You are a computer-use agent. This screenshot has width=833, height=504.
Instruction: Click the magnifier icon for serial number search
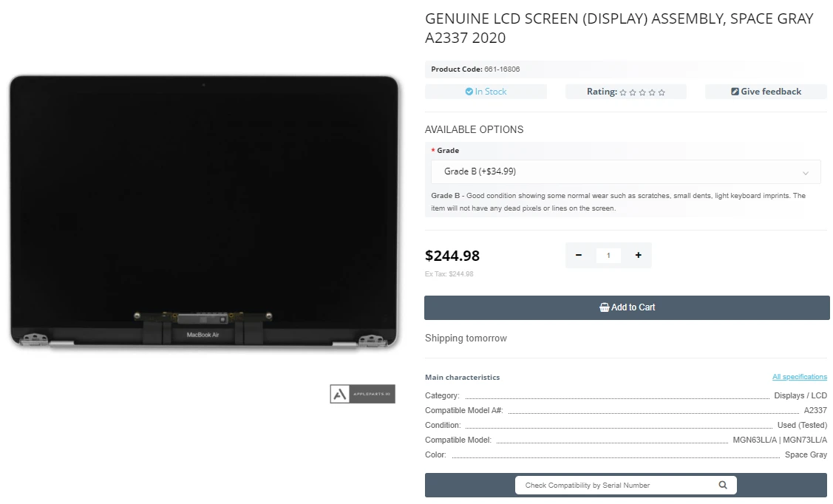pyautogui.click(x=722, y=485)
